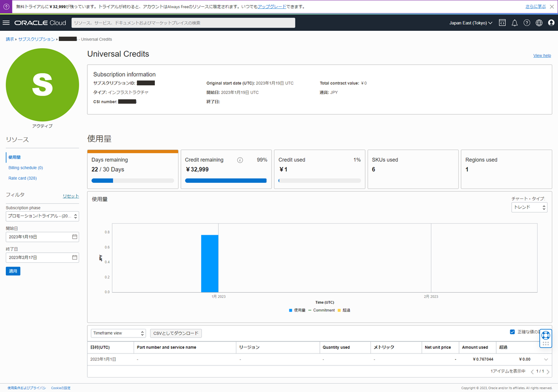Go to サブスクリプション breadcrumb

37,39
